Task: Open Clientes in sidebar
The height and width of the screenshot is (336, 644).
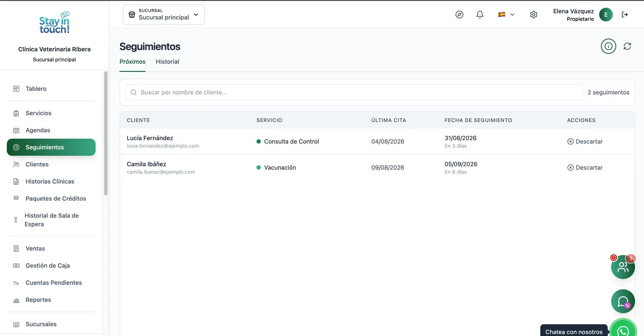Action: (51, 164)
